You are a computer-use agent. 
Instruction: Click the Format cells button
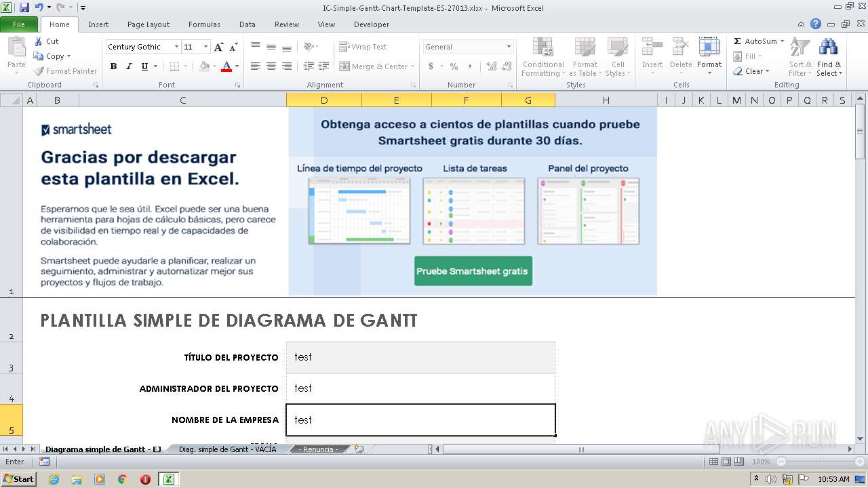pyautogui.click(x=709, y=57)
